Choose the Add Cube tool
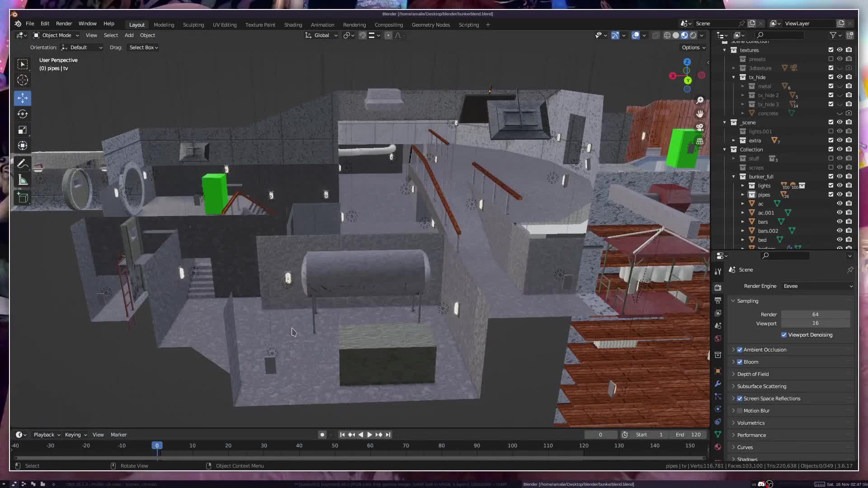 (x=22, y=198)
